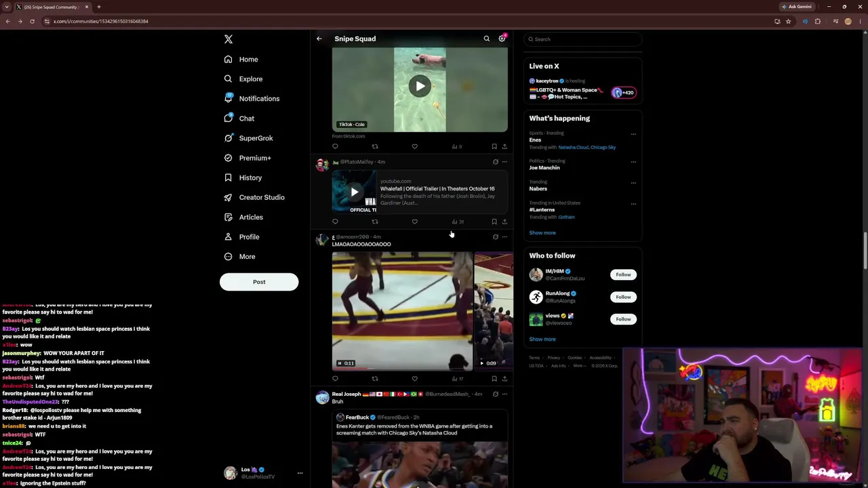Viewport: 868px width, 488px height.
Task: Open Explore from the sidebar
Action: [243, 79]
